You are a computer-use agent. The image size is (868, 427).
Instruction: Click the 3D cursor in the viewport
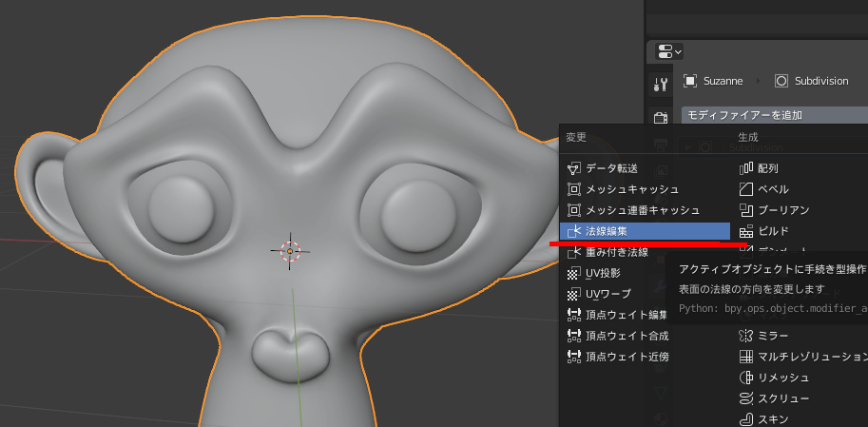[290, 251]
